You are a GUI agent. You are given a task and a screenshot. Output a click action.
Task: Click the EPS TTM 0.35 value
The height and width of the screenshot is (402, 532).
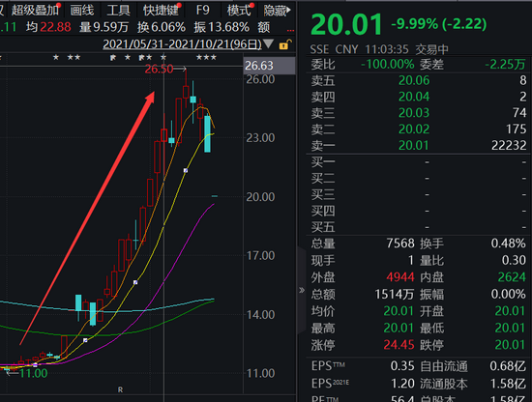tap(402, 366)
